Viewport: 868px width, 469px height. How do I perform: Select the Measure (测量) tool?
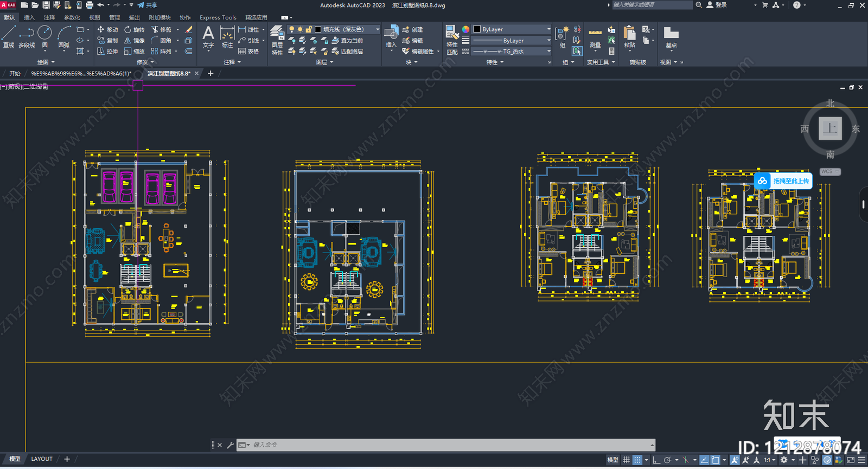[595, 38]
